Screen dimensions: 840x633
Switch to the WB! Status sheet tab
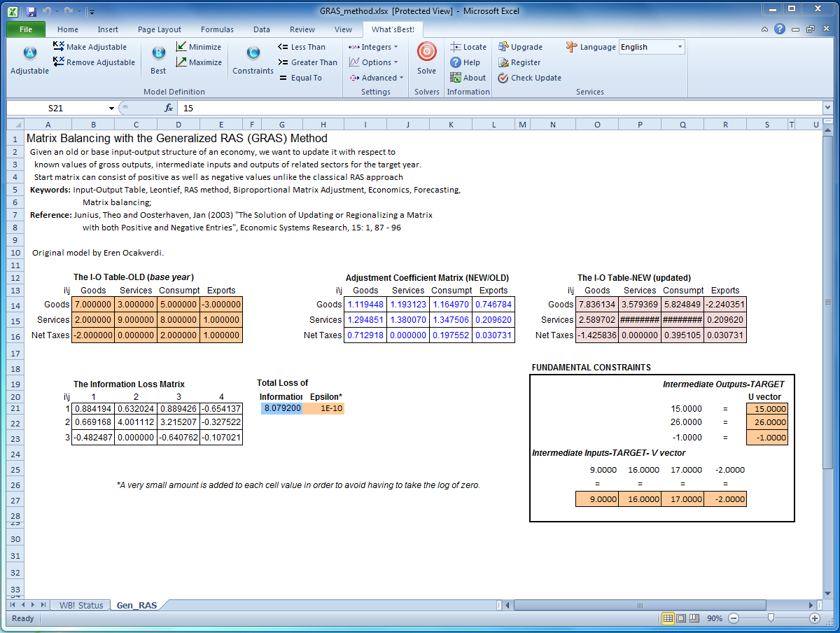[x=81, y=605]
